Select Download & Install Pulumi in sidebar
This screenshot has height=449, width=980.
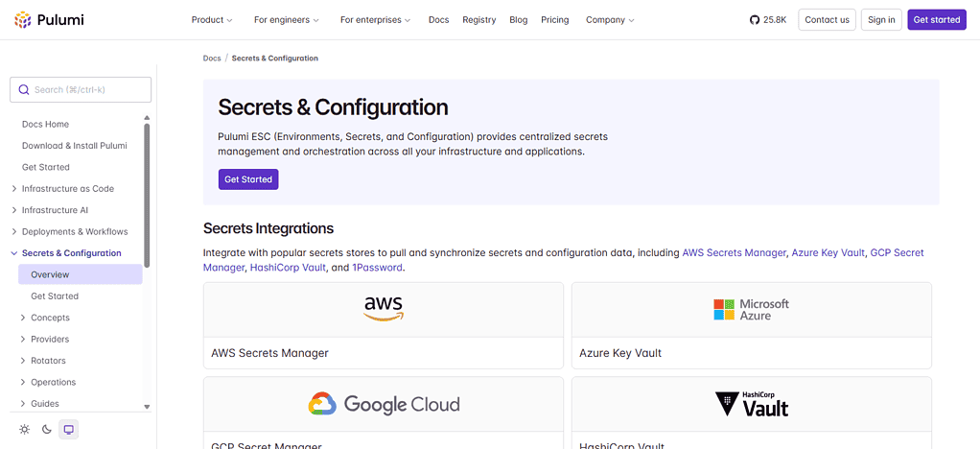coord(75,146)
